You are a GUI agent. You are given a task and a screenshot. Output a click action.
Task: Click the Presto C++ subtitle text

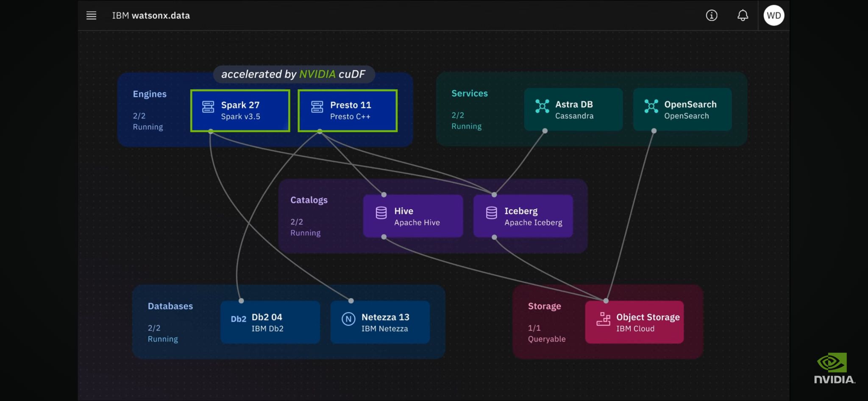click(x=351, y=117)
